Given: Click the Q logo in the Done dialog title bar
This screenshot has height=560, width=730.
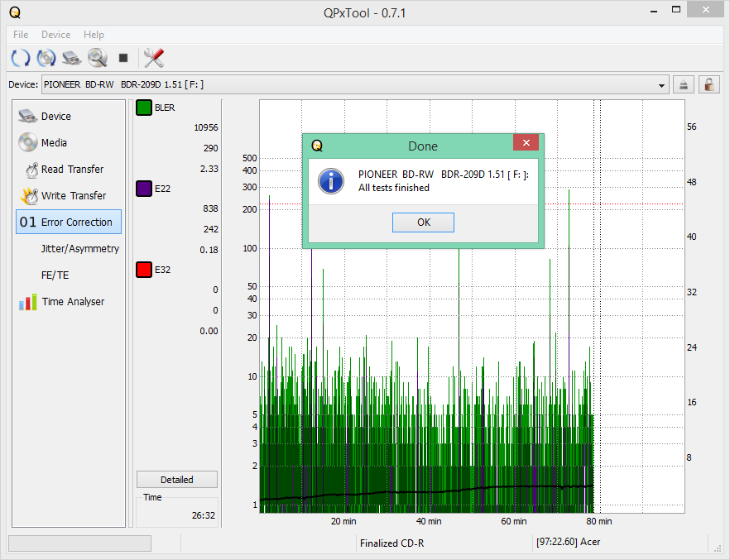Looking at the screenshot, I should (x=317, y=146).
